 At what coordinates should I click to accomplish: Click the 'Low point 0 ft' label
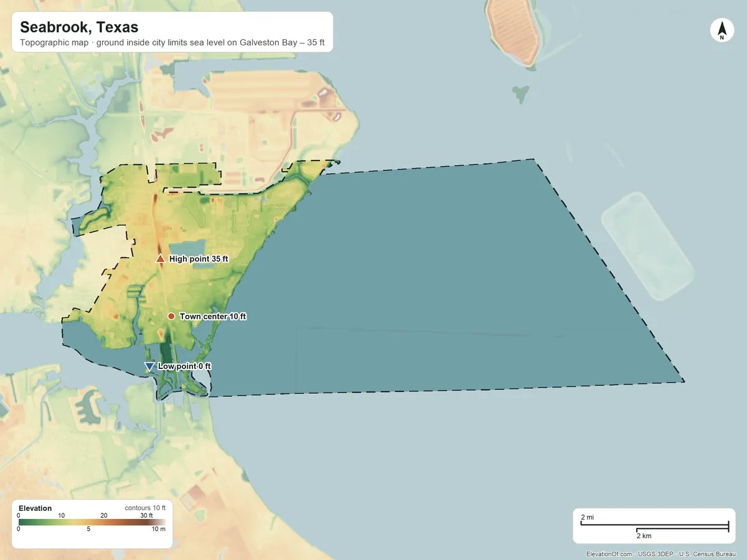(184, 366)
